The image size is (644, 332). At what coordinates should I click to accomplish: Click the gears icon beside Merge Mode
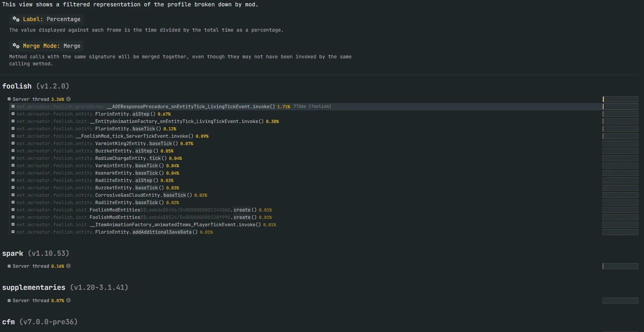coord(16,46)
